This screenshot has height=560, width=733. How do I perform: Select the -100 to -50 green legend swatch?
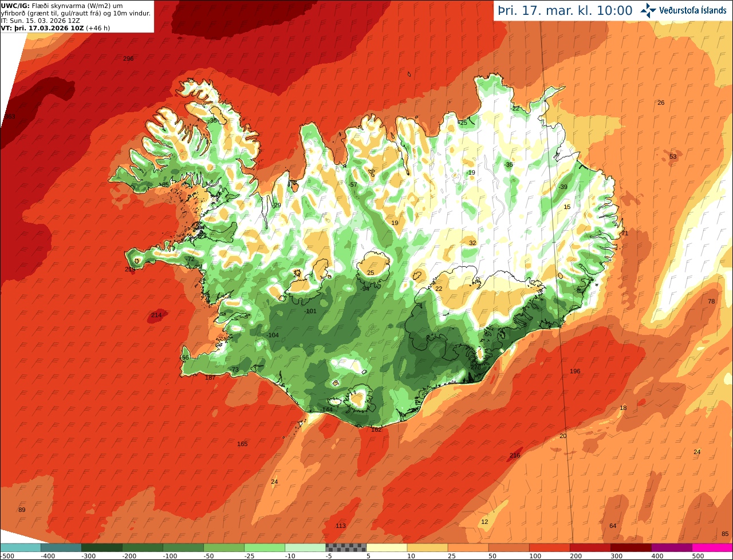[183, 547]
